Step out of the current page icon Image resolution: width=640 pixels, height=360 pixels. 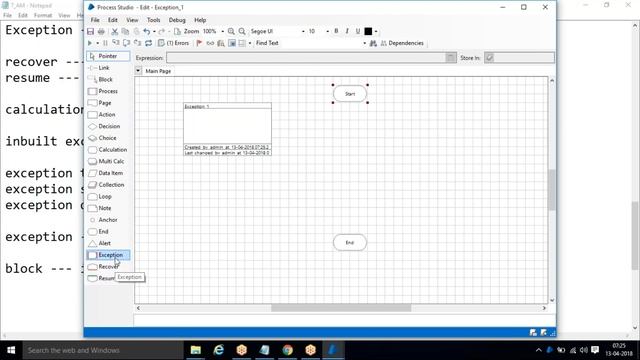tap(138, 43)
